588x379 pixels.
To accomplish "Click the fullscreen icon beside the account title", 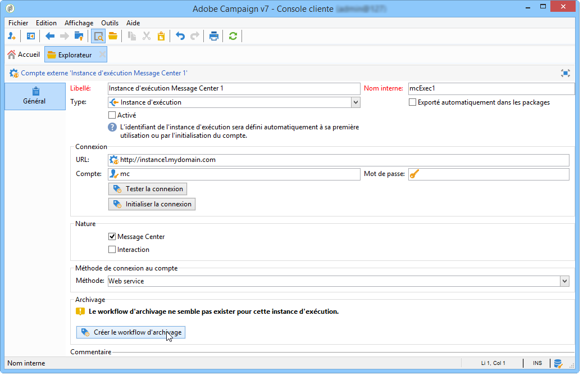I will click(565, 73).
